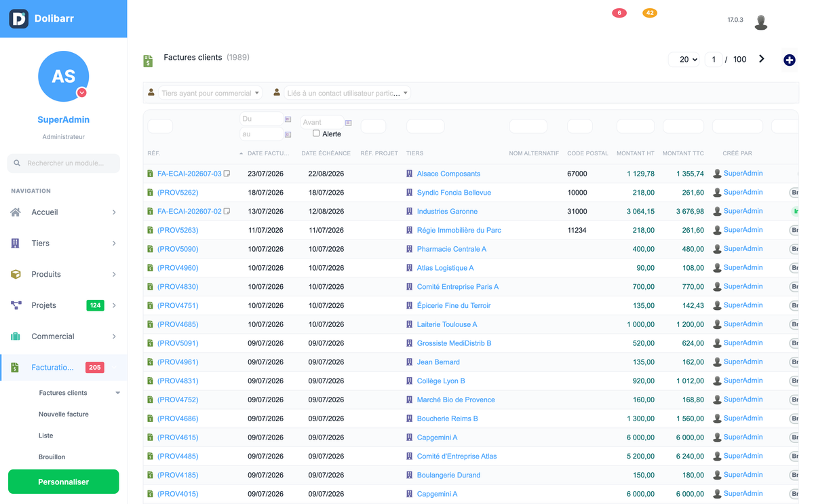Open the (PROV5263) draft invoice
This screenshot has width=814, height=504.
[x=178, y=231]
